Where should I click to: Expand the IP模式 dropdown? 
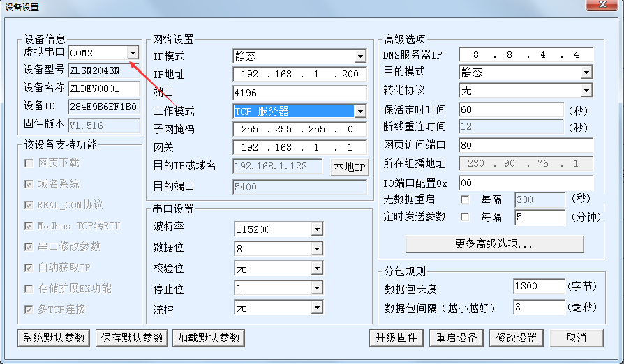coord(360,56)
